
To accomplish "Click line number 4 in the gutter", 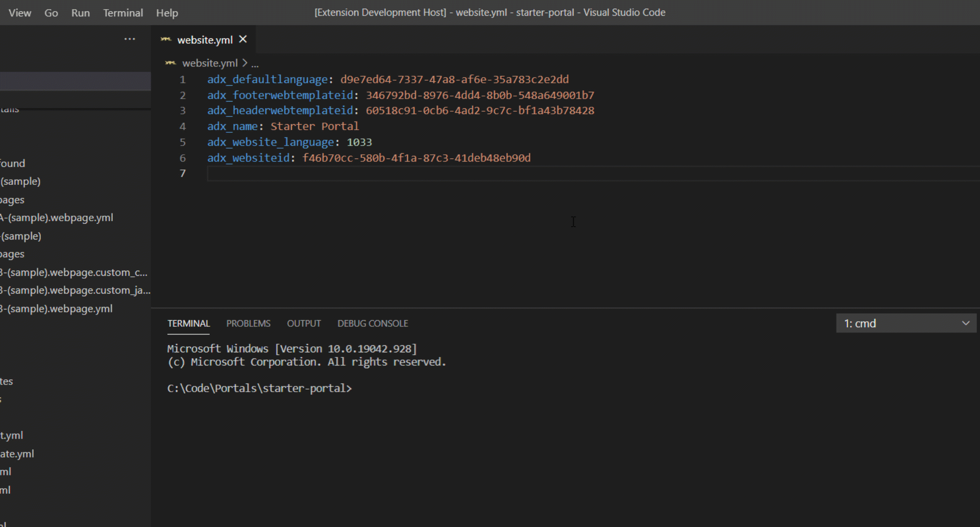I will (x=182, y=127).
